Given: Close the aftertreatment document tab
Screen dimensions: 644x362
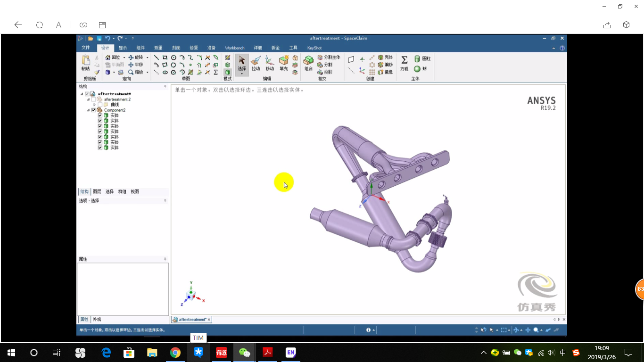Looking at the screenshot, I should pyautogui.click(x=209, y=320).
